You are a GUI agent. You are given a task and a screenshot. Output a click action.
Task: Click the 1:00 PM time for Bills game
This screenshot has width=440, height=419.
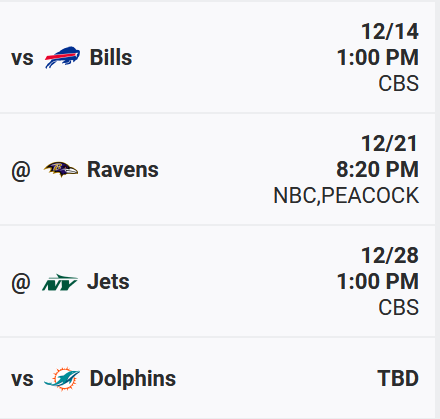378,57
